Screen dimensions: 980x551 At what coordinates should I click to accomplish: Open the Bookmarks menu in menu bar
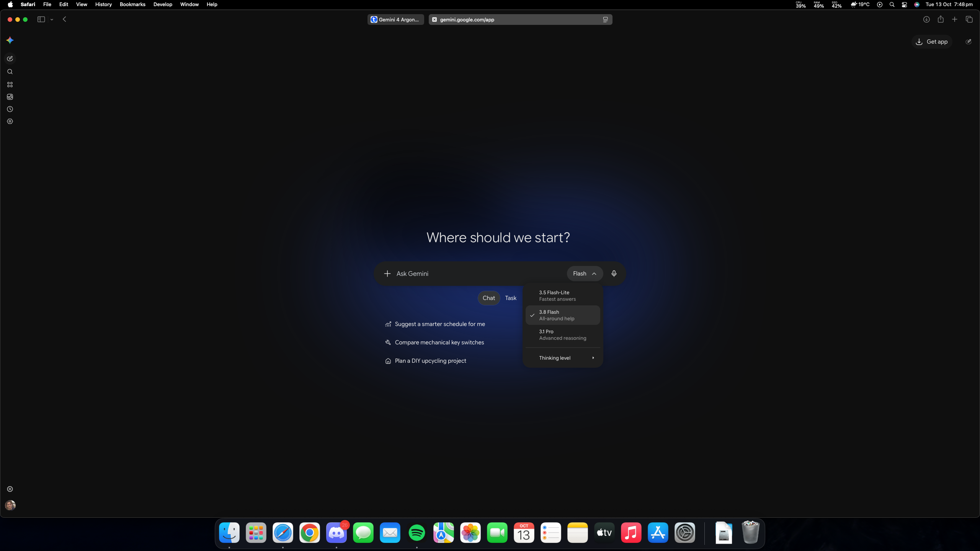point(132,5)
